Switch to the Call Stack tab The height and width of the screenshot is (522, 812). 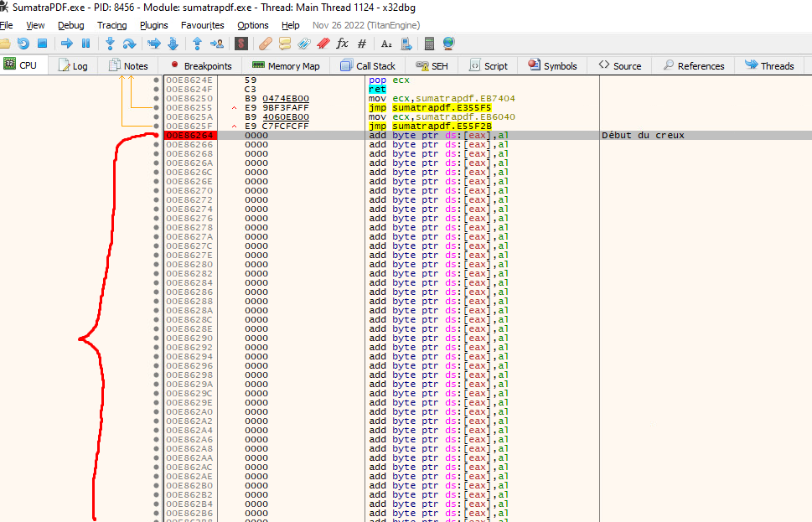pyautogui.click(x=368, y=65)
